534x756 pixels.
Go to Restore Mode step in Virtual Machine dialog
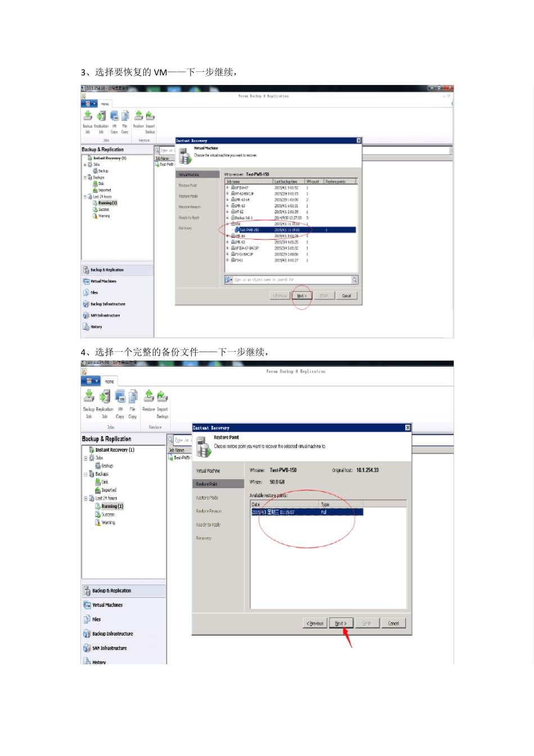point(188,196)
